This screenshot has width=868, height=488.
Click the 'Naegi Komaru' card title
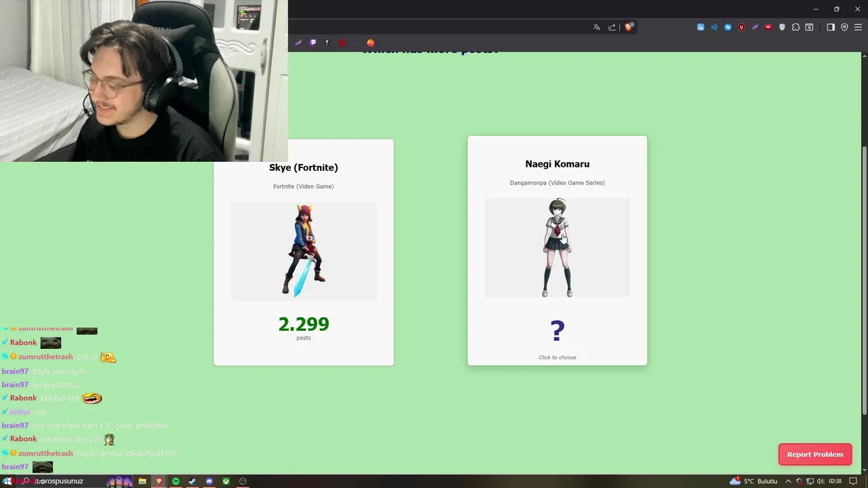[x=557, y=164]
